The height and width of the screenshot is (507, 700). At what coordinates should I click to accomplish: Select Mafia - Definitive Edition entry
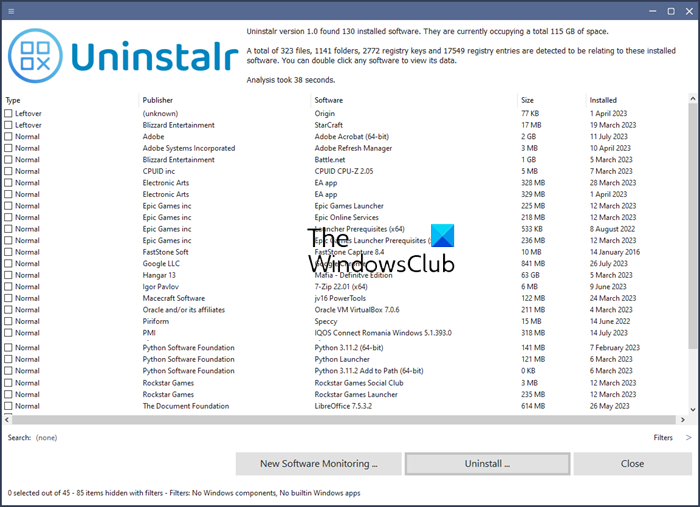coord(353,275)
